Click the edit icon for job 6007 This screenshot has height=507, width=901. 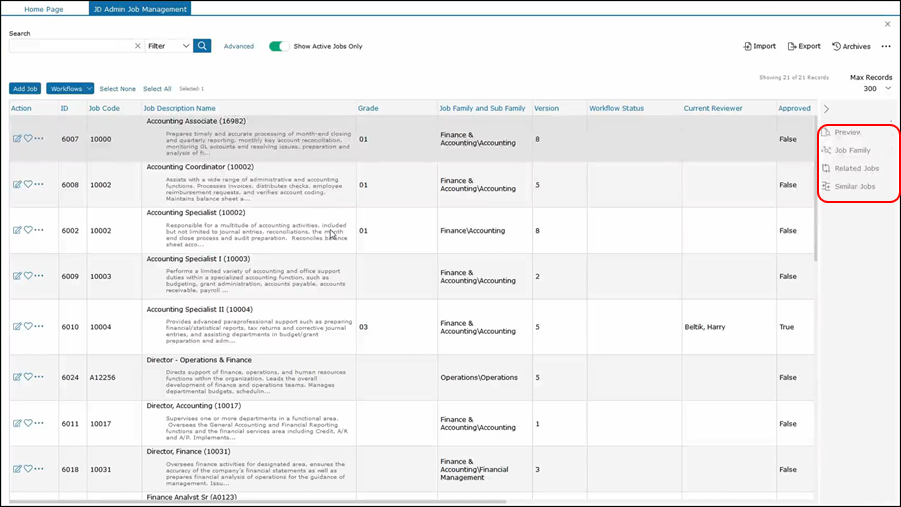pos(17,139)
